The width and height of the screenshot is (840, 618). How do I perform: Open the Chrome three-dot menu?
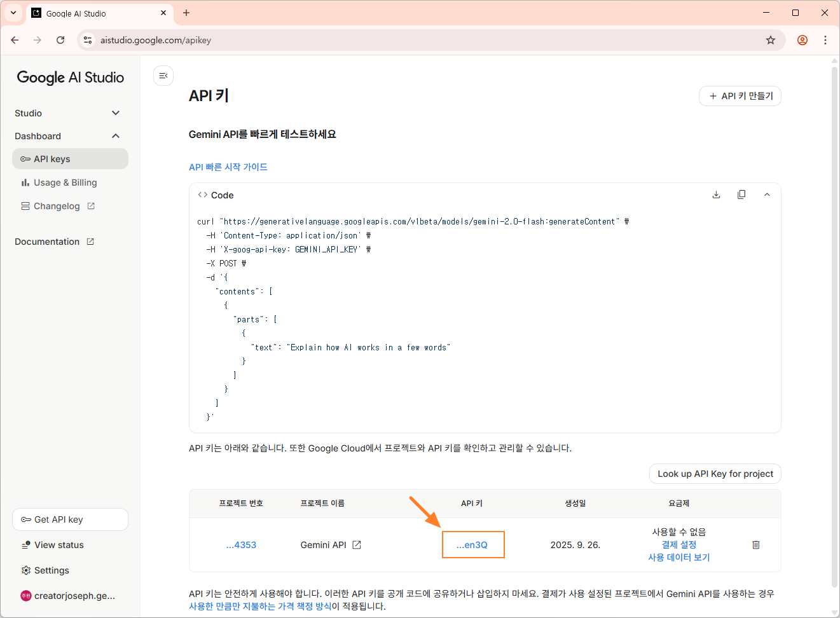click(825, 40)
